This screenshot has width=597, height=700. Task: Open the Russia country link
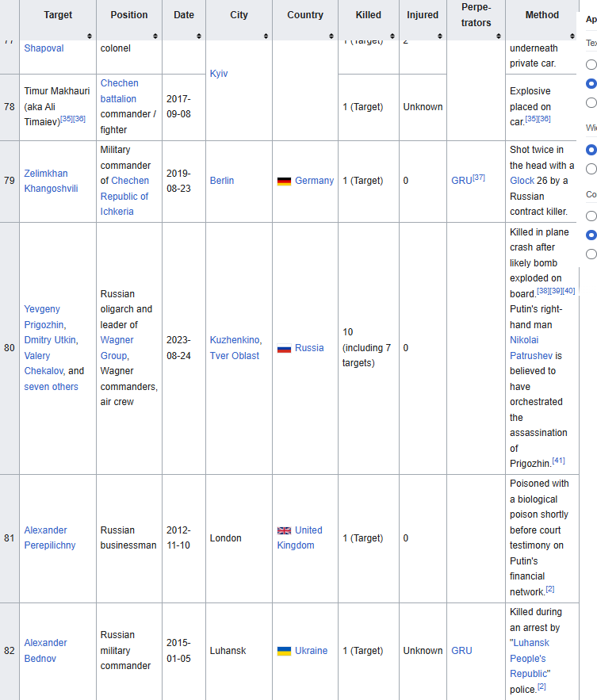click(309, 348)
